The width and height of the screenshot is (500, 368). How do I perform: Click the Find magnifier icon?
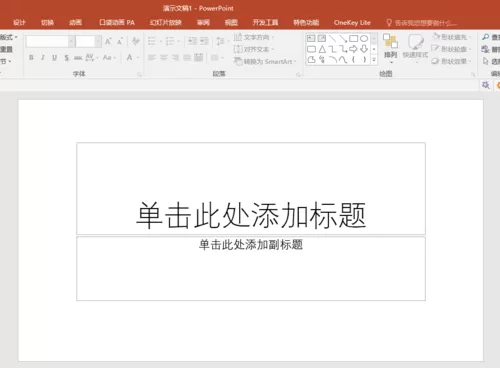tap(485, 37)
